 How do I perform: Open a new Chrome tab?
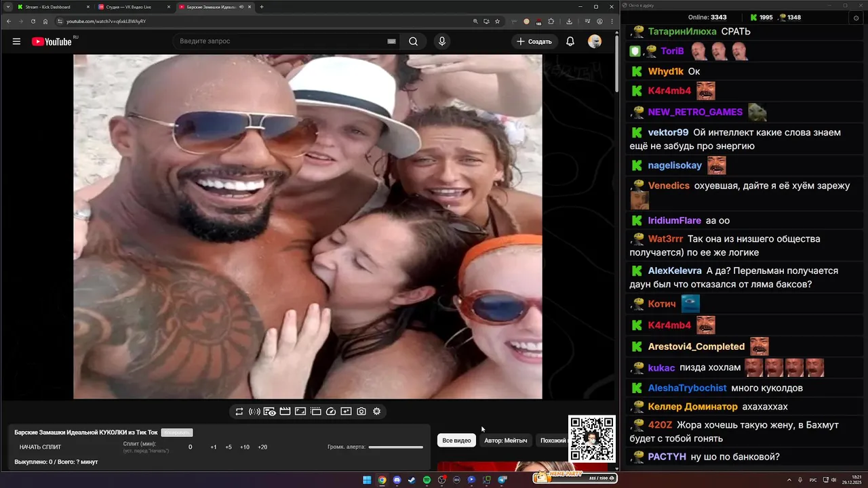[262, 7]
